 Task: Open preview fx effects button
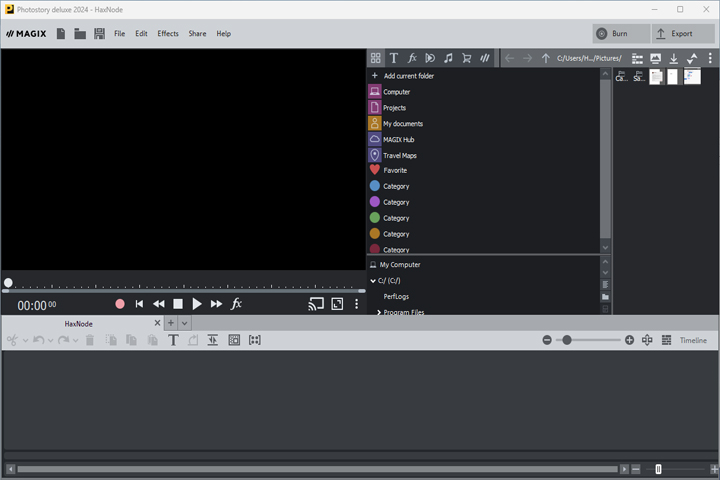coord(236,304)
